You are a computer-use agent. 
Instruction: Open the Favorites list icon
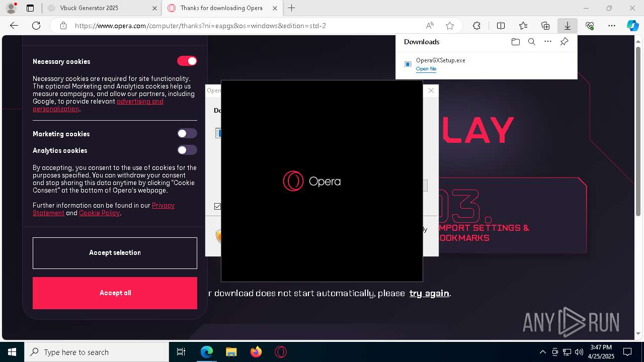click(523, 26)
